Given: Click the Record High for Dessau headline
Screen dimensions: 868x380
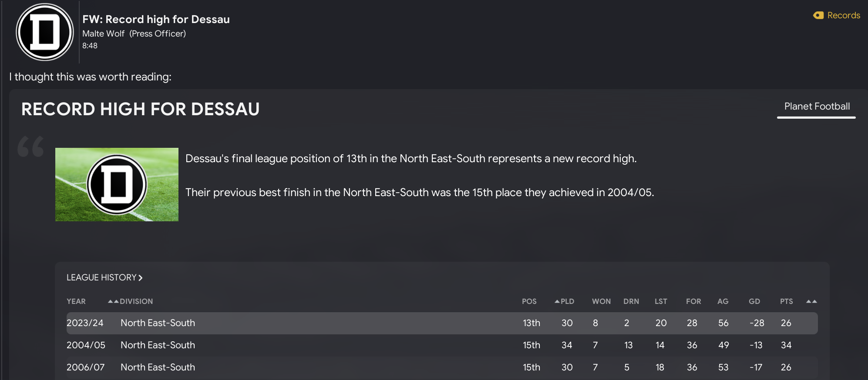Looking at the screenshot, I should click(140, 109).
